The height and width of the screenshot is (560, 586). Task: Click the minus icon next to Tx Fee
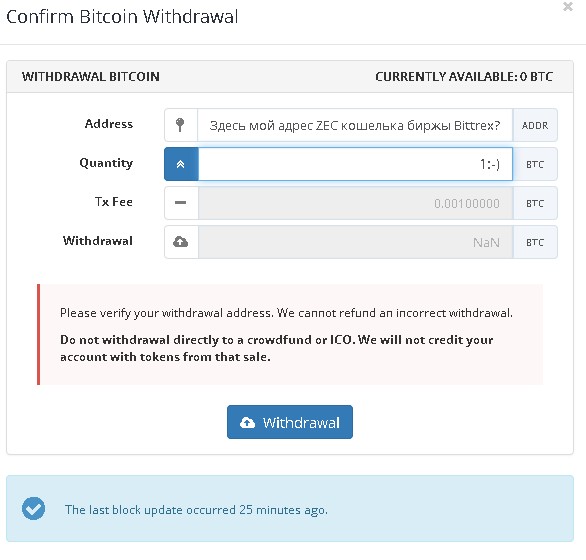click(181, 203)
